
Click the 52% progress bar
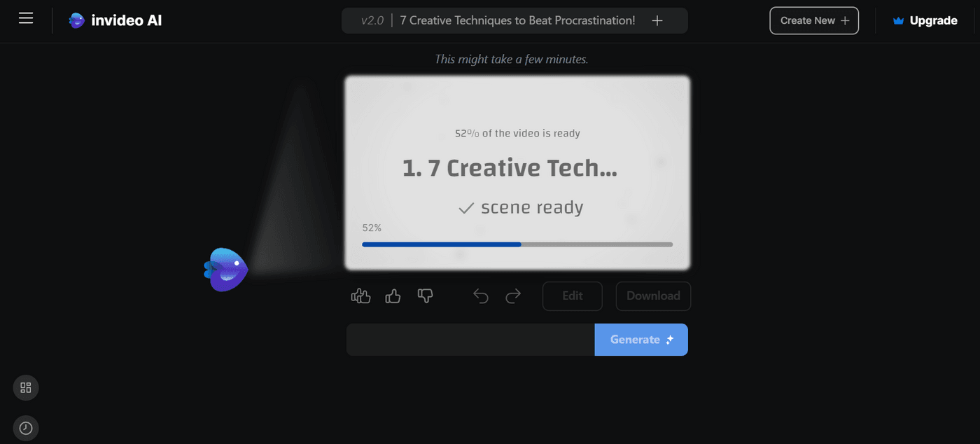coord(517,244)
